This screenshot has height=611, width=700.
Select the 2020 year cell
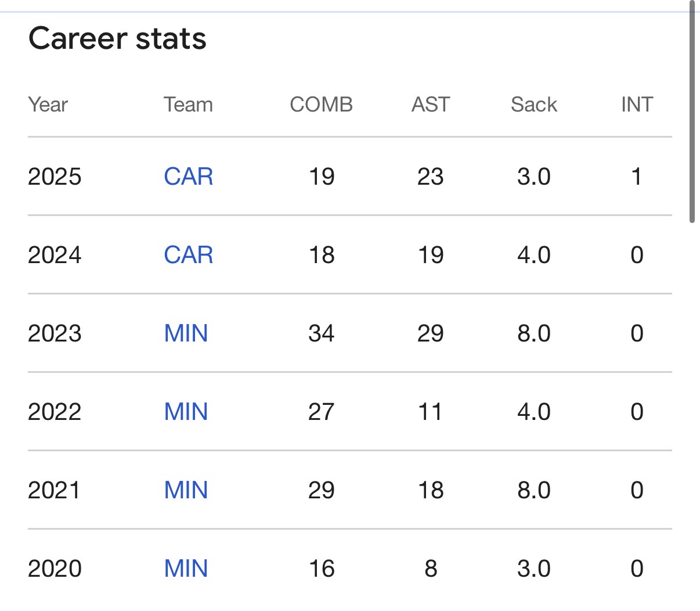(55, 569)
